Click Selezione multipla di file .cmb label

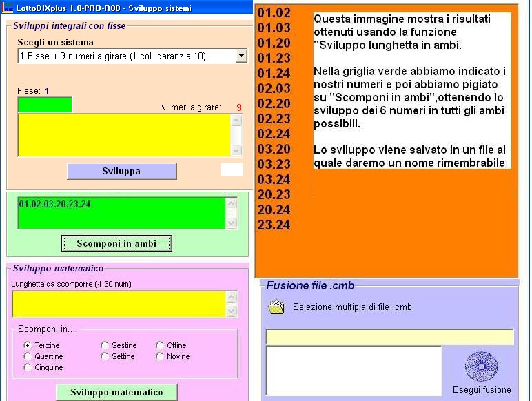[352, 307]
